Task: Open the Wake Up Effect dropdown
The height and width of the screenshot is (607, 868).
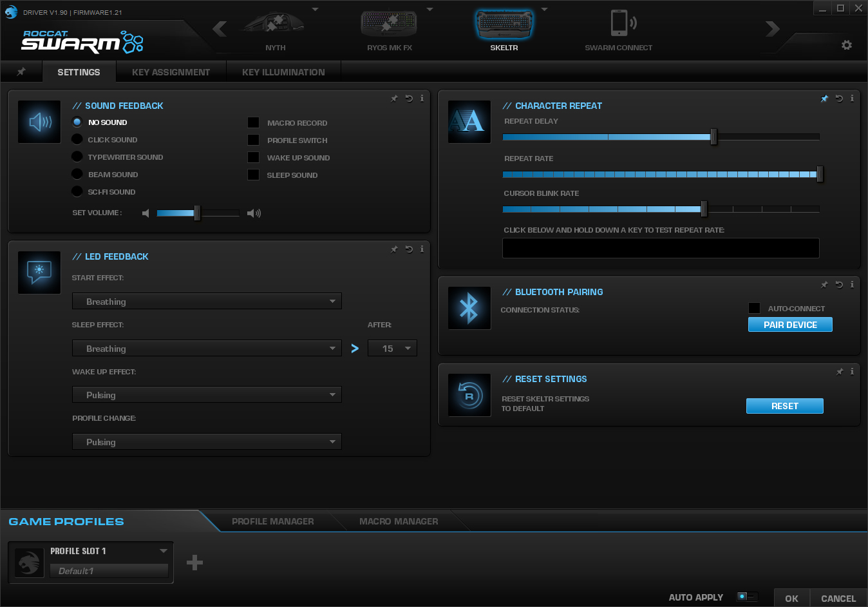Action: pyautogui.click(x=207, y=394)
